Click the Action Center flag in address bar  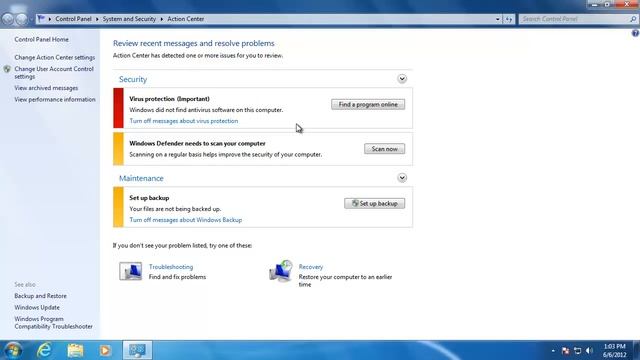click(x=41, y=19)
